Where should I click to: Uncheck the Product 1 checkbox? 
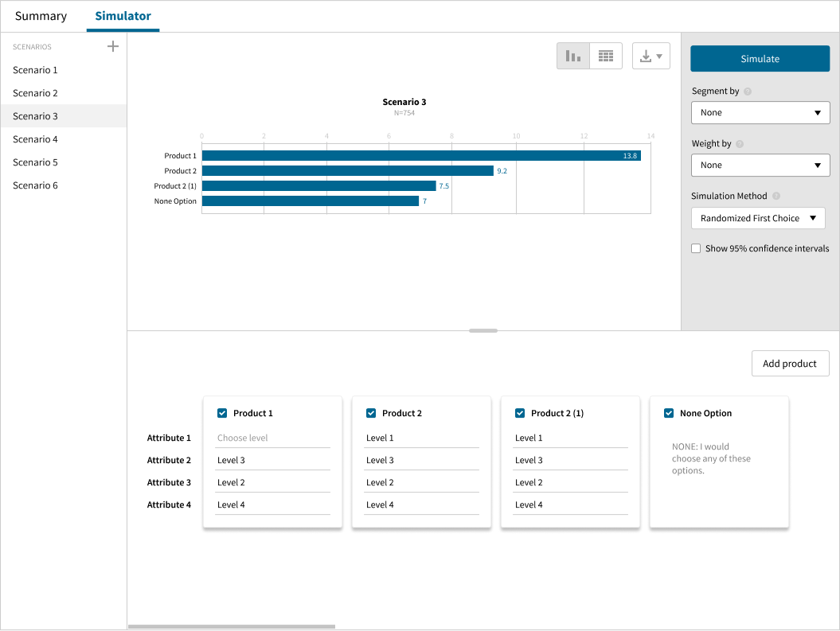[x=222, y=413]
